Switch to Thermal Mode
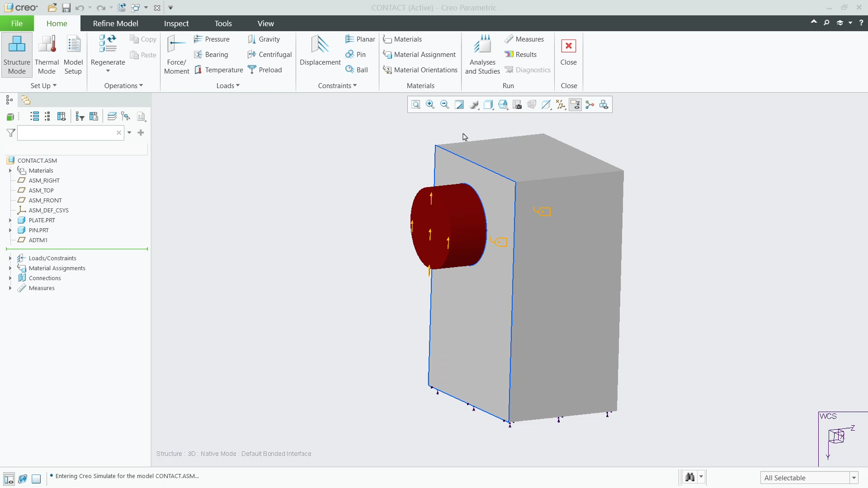The width and height of the screenshot is (868, 488). (x=47, y=54)
